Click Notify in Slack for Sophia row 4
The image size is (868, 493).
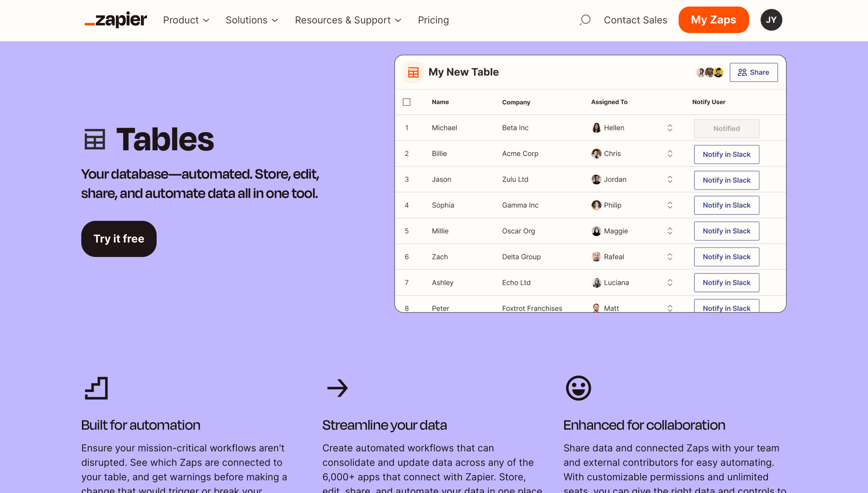(x=726, y=205)
